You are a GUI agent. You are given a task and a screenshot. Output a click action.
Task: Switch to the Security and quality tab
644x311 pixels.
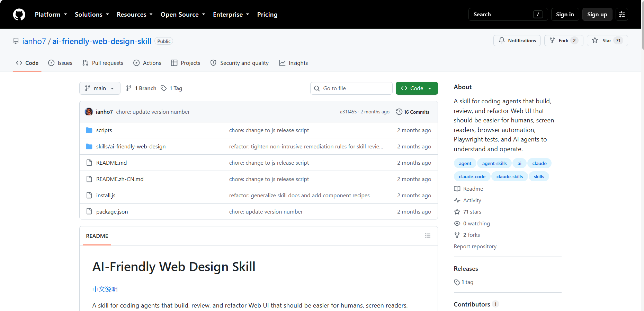click(x=240, y=63)
